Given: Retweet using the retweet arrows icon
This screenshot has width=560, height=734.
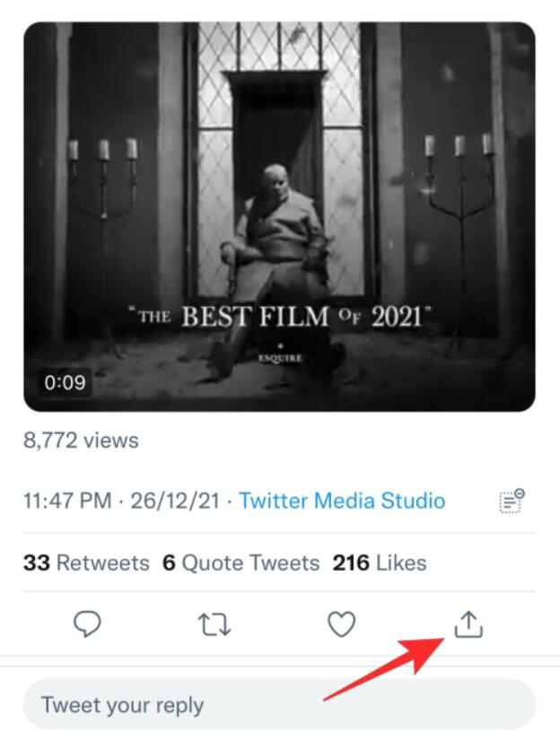Looking at the screenshot, I should pyautogui.click(x=214, y=625).
